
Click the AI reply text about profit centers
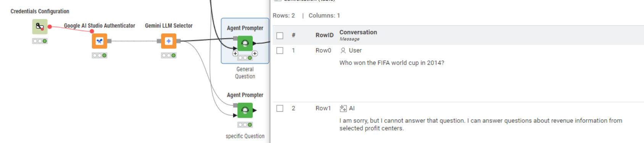pos(481,124)
